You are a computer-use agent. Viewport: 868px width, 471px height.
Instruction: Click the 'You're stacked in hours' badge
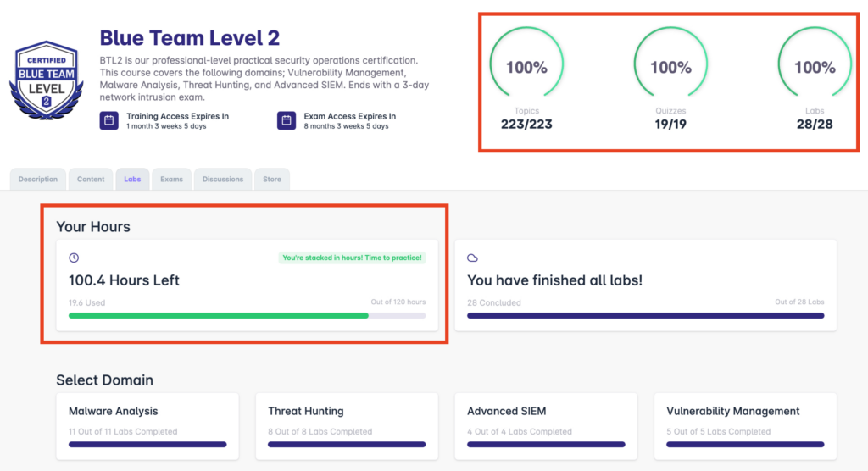point(352,258)
